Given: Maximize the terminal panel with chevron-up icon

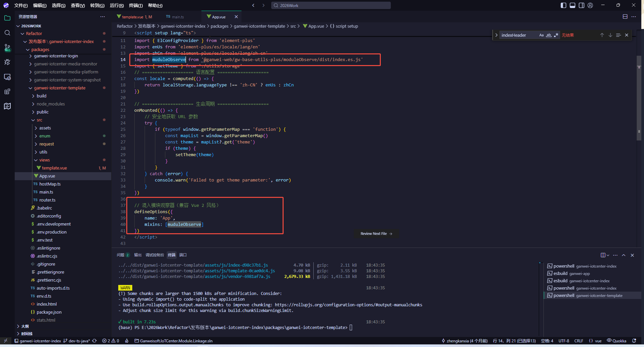Looking at the screenshot, I should pos(624,255).
